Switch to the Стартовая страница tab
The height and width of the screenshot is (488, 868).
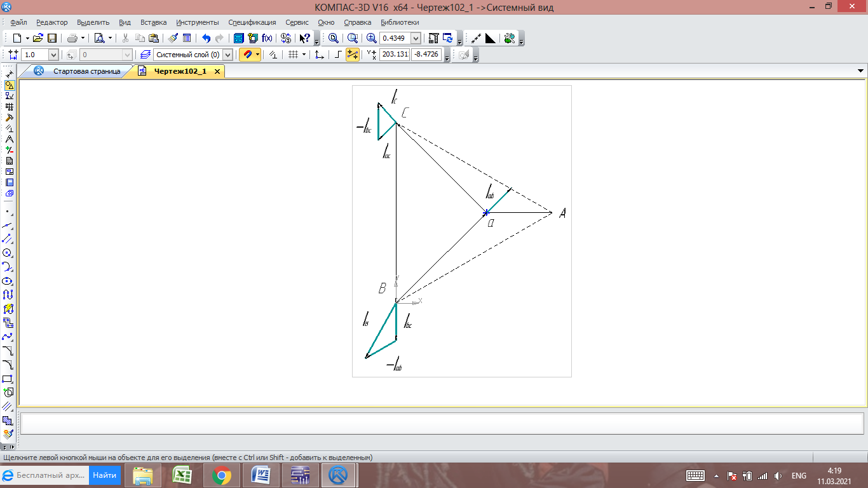point(86,71)
